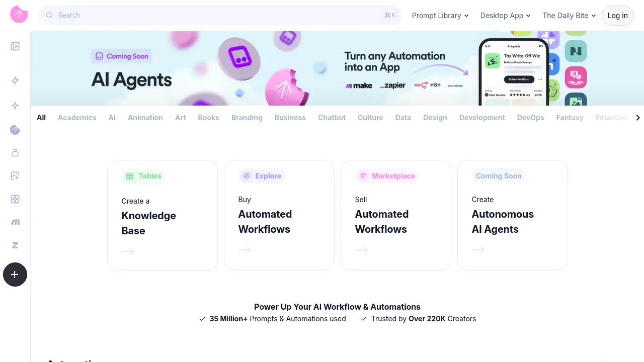Viewport: 644px width, 362px height.
Task: Select the Academics category tab
Action: 77,118
